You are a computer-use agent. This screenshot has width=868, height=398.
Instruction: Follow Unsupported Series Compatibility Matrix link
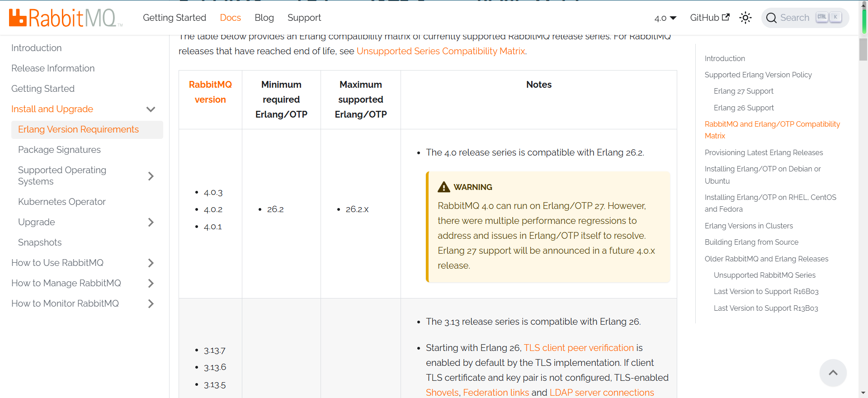[440, 51]
